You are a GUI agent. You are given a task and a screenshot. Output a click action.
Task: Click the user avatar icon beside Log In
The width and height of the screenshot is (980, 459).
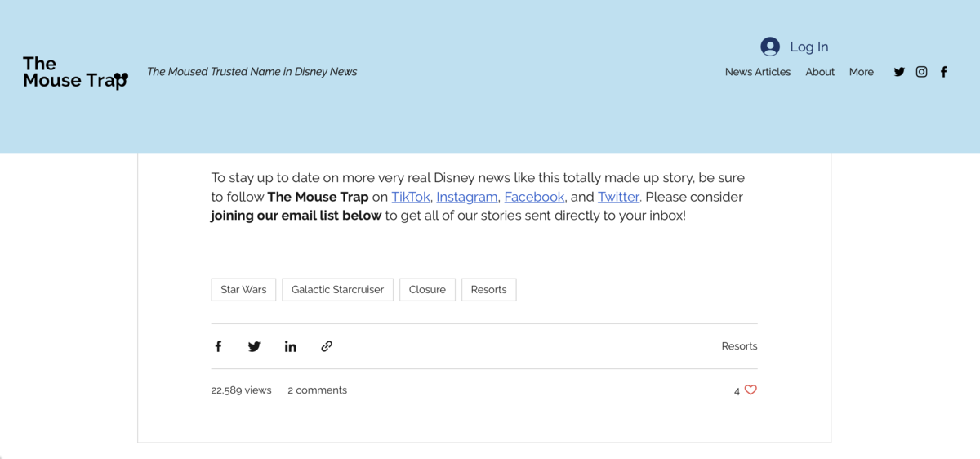coord(770,47)
